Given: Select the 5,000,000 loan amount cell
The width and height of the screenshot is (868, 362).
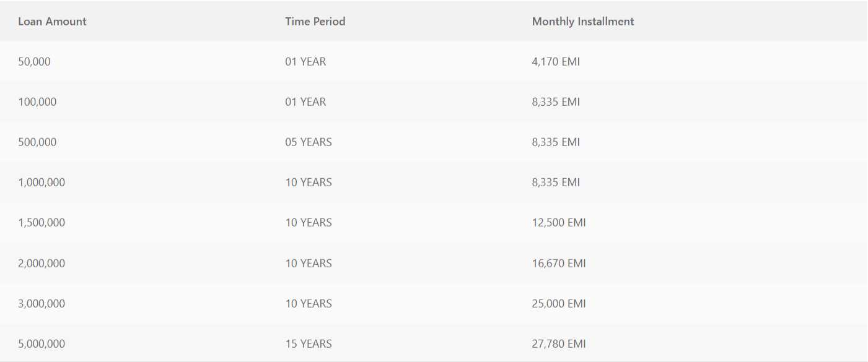Looking at the screenshot, I should point(42,343).
